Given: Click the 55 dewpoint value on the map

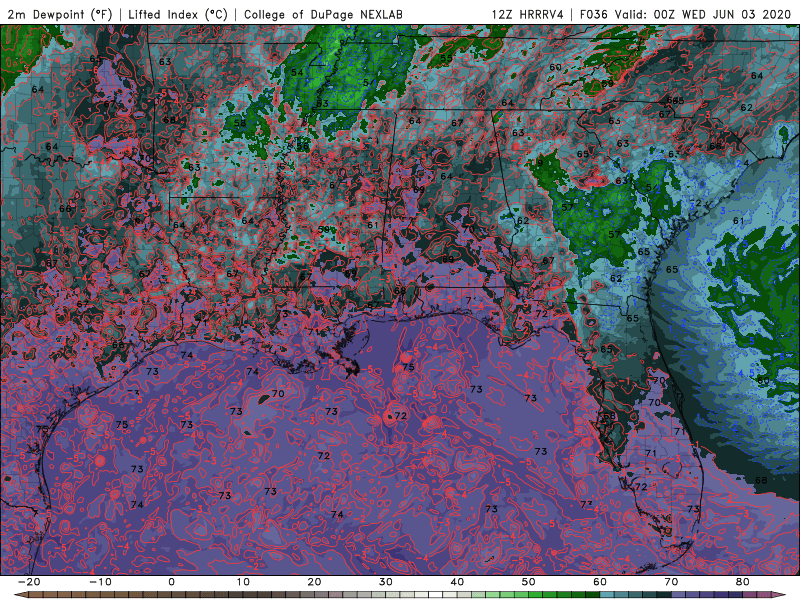Looking at the screenshot, I should (x=446, y=58).
